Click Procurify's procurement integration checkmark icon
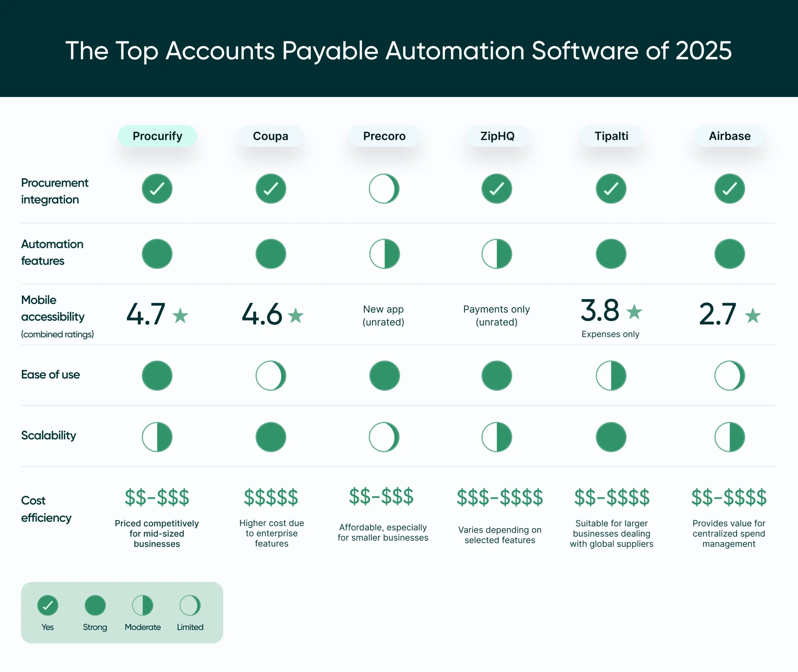The width and height of the screenshot is (798, 672). (157, 188)
